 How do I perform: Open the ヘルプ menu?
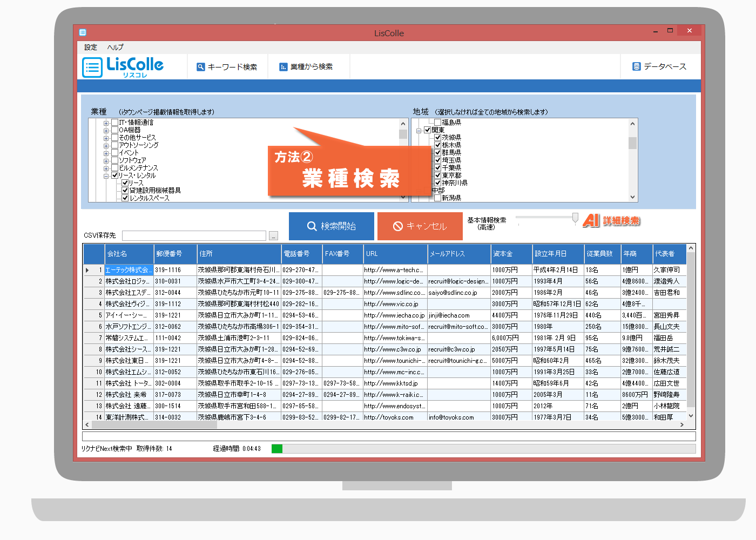click(115, 48)
